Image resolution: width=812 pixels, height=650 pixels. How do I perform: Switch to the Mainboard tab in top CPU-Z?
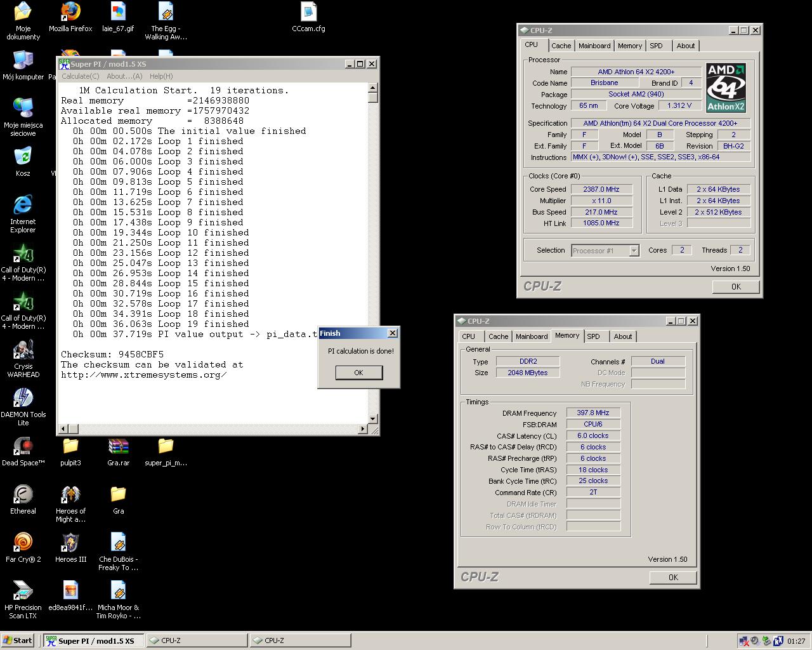594,46
